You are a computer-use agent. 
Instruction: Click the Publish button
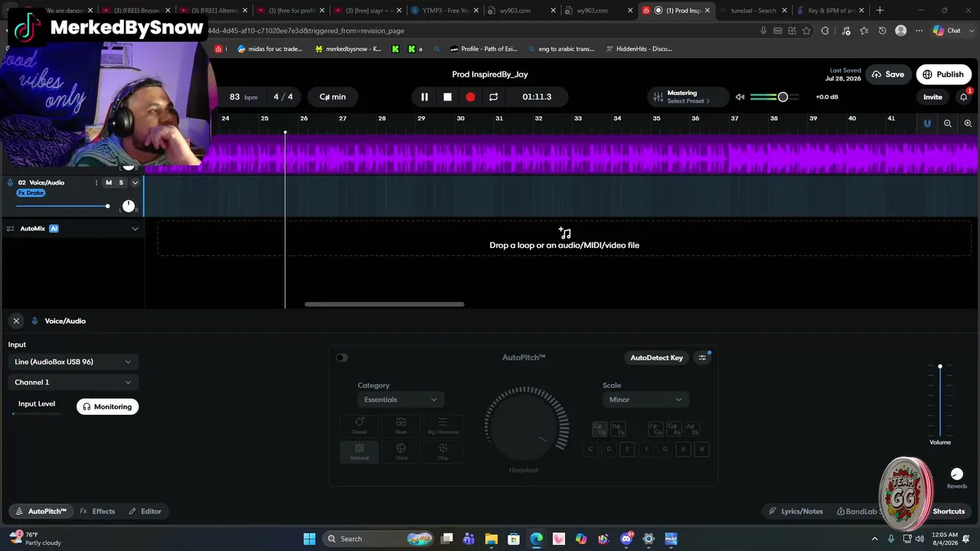(943, 74)
